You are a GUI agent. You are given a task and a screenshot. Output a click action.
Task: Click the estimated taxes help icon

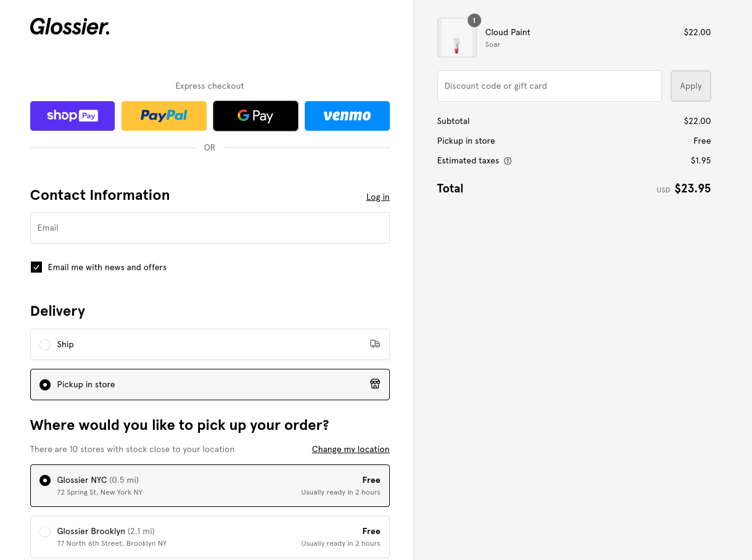point(508,161)
